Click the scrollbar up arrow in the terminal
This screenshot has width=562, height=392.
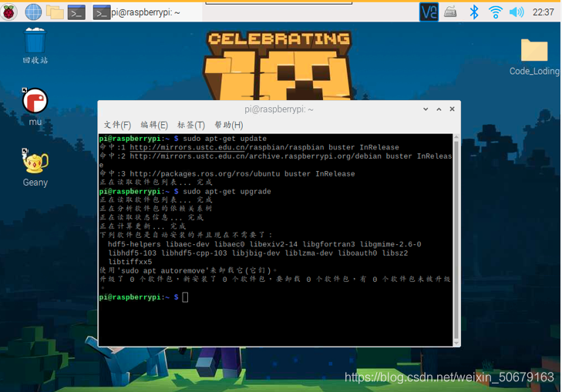456,137
